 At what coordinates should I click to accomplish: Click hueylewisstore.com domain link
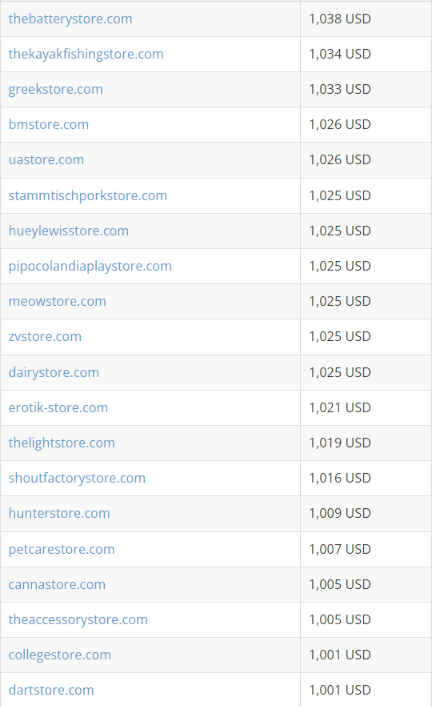[x=68, y=231]
